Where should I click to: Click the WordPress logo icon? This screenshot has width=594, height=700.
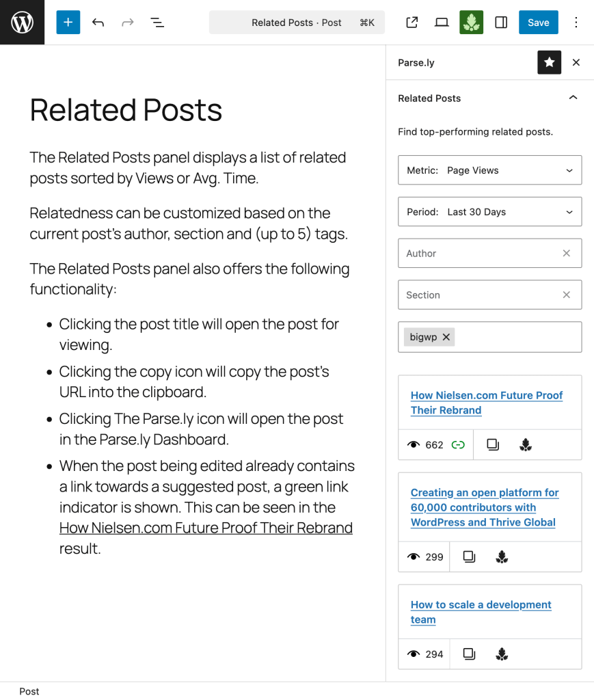tap(22, 22)
